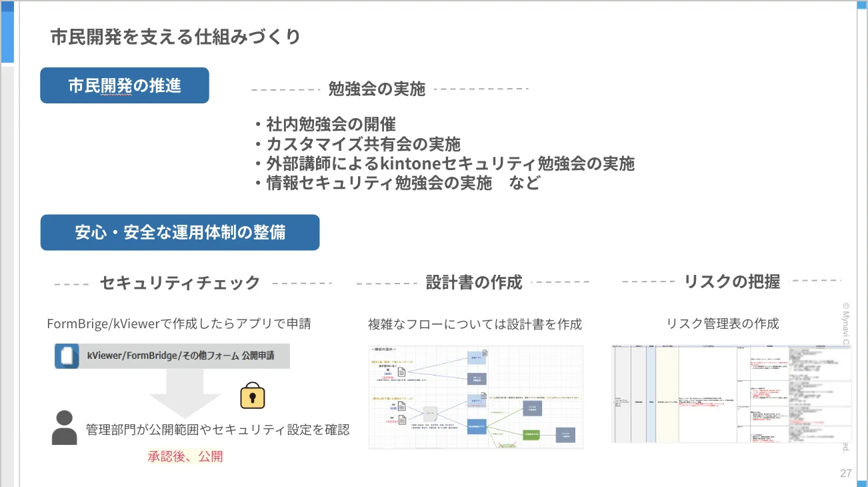This screenshot has height=487, width=868.
Task: Select the 安心・安全な運用体制の整備 blue label
Action: pyautogui.click(x=180, y=232)
